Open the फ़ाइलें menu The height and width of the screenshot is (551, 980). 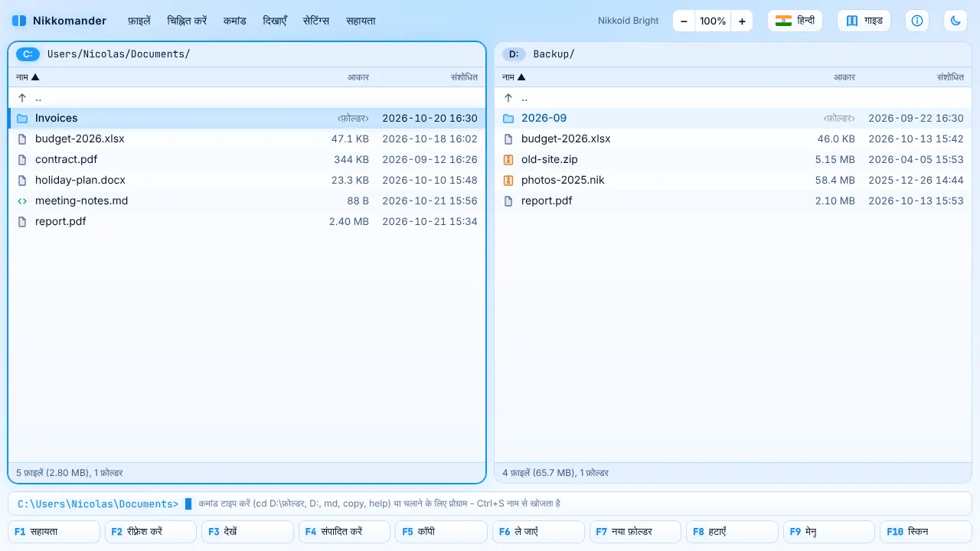pos(139,21)
